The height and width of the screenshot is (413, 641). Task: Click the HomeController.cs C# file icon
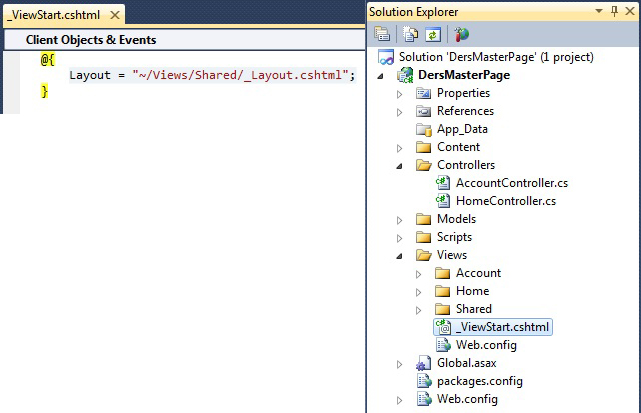[443, 201]
